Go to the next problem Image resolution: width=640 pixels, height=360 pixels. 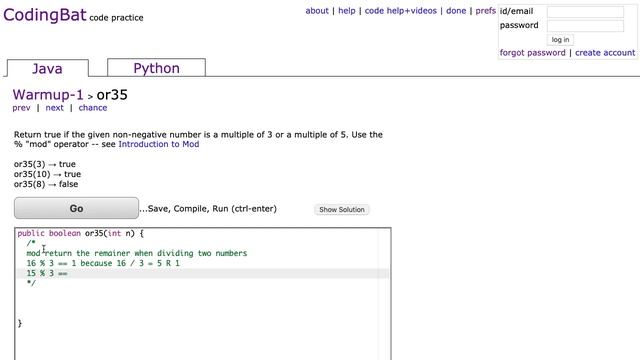click(54, 108)
